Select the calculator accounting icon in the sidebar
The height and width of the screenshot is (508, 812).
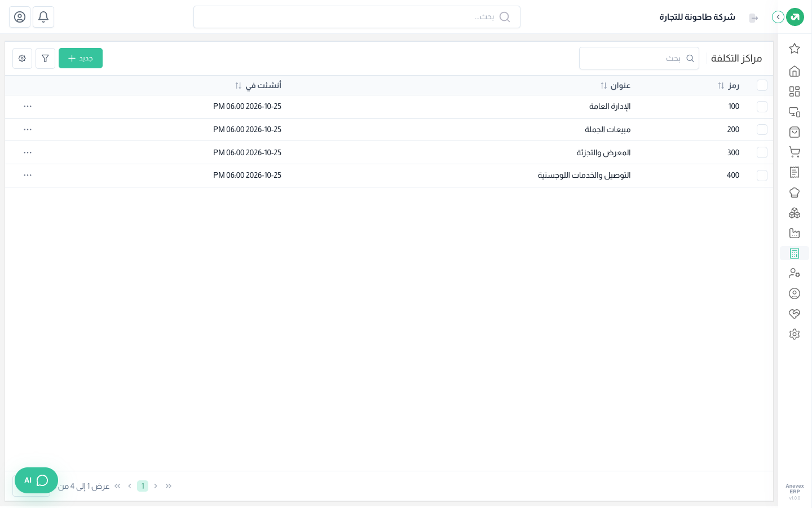[795, 253]
